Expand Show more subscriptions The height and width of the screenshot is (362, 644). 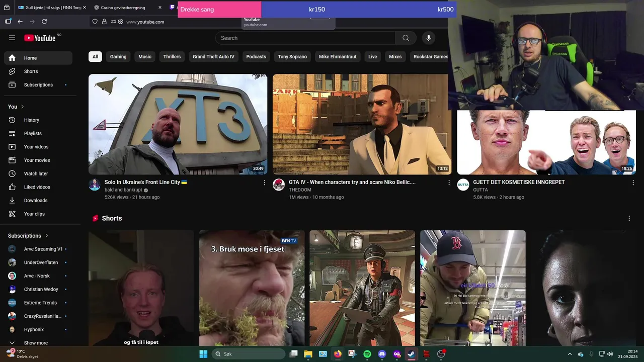(38, 343)
